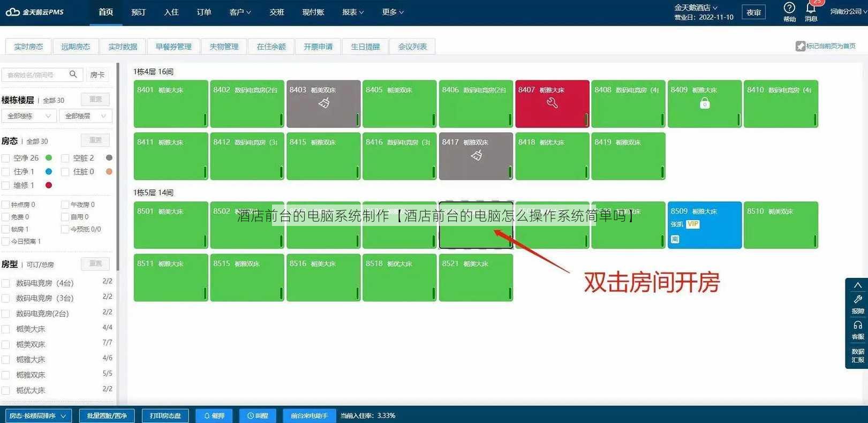The width and height of the screenshot is (868, 423).
Task: Click the broom icon on room 8417
Action: (477, 155)
